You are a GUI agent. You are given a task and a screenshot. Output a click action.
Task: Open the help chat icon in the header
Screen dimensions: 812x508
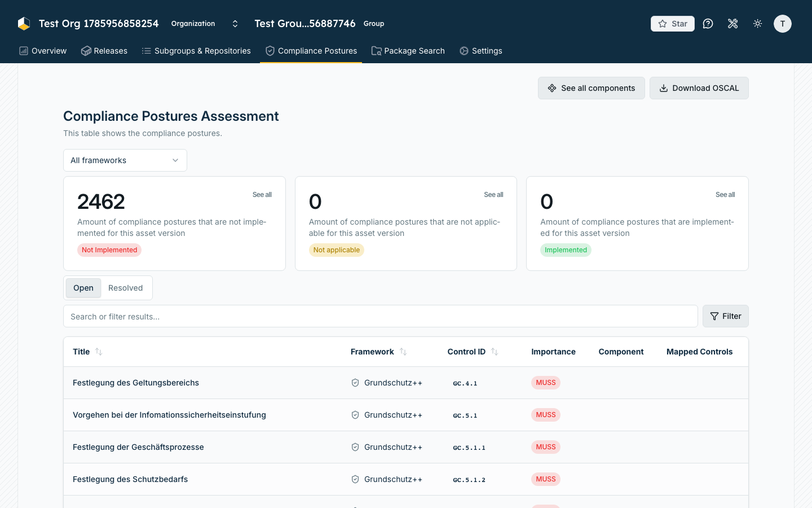coord(708,24)
